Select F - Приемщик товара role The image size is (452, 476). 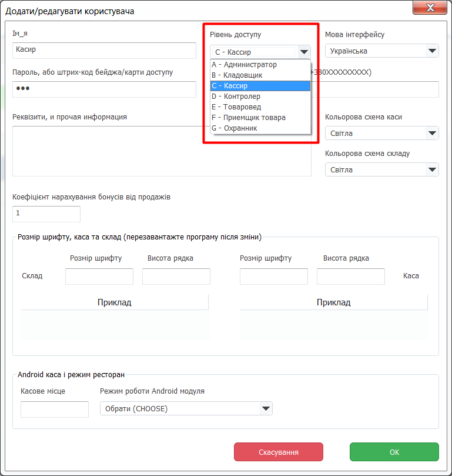[x=260, y=118]
